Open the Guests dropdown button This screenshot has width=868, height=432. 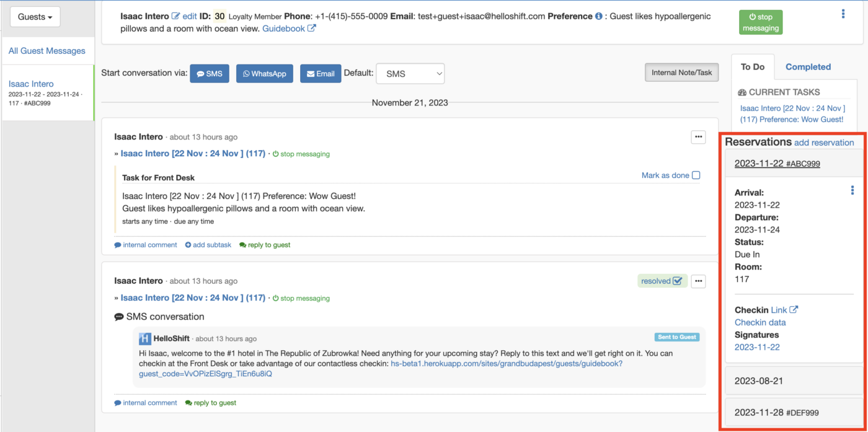click(35, 17)
